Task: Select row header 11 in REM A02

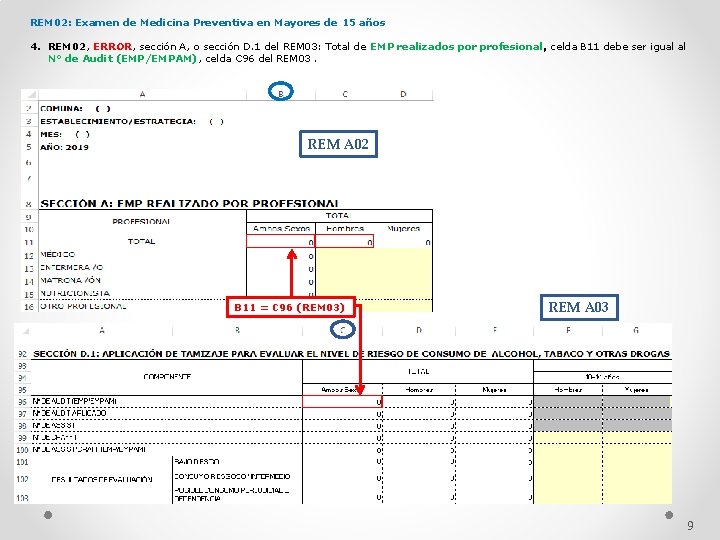Action: [29, 242]
